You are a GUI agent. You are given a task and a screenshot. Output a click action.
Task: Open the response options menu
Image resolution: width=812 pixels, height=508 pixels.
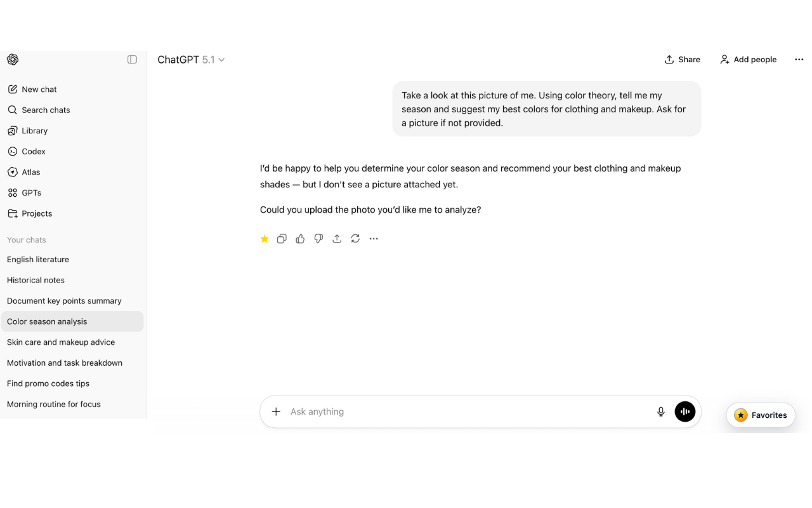coord(374,238)
